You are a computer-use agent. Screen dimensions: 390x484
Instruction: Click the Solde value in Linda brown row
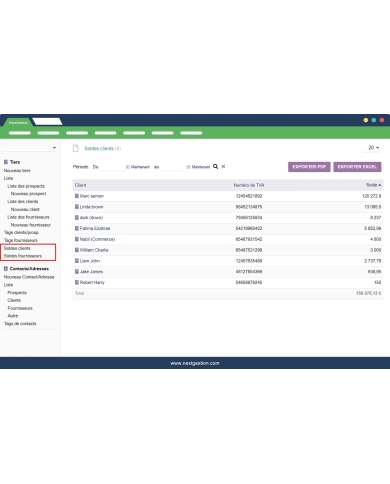pyautogui.click(x=373, y=207)
